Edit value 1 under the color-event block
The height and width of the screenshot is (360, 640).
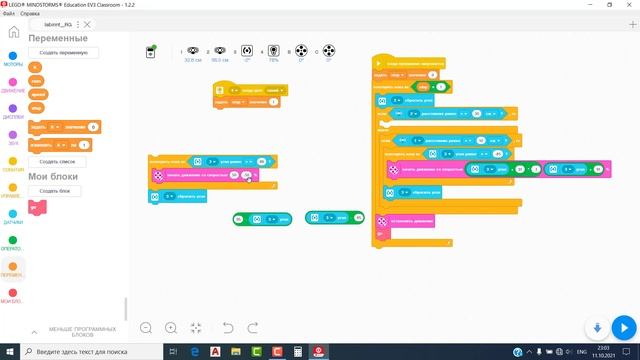[x=273, y=102]
